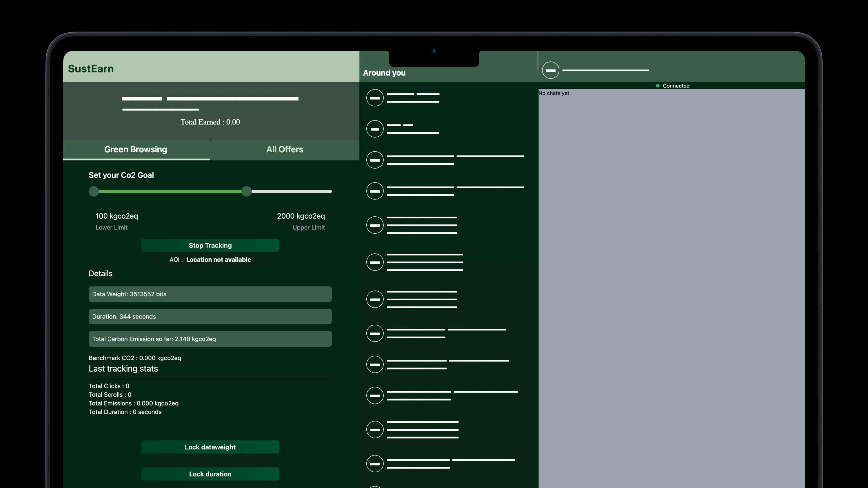Open the second contact avatar in Around you list

point(375,129)
